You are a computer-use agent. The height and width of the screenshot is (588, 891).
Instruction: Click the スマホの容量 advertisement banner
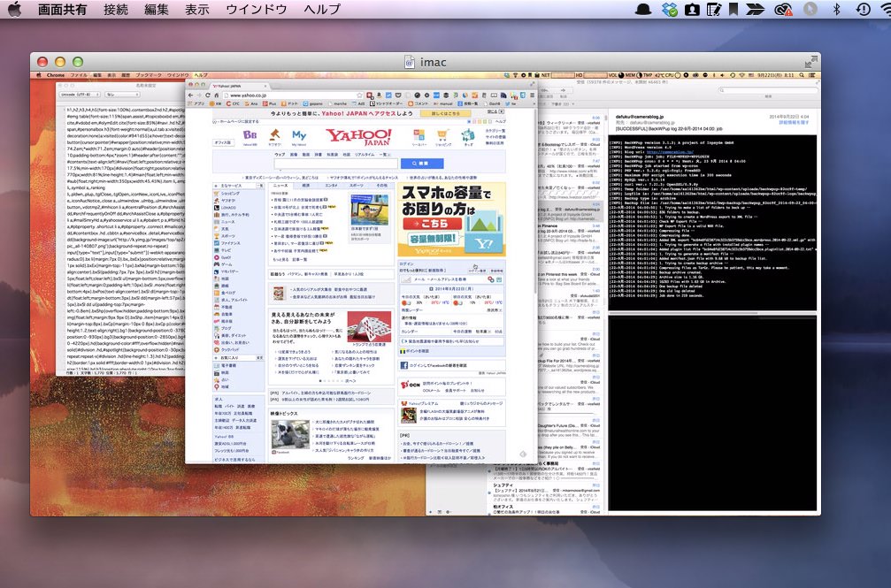pyautogui.click(x=451, y=219)
